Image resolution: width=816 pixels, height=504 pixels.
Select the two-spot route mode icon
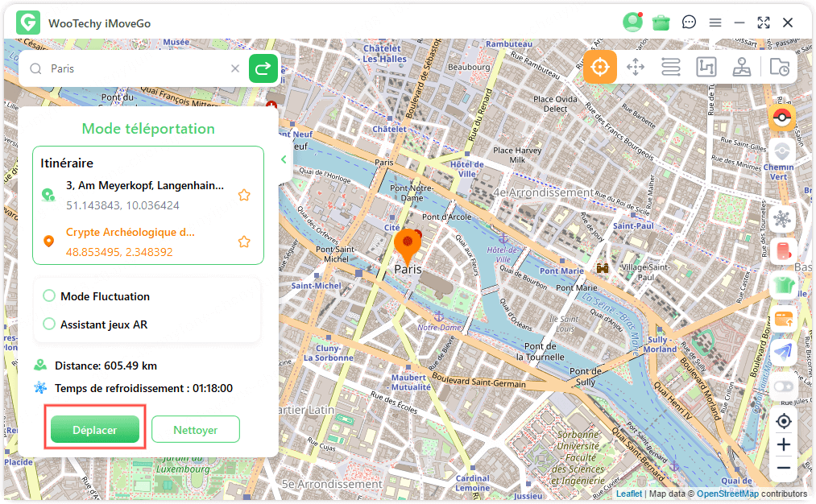coord(671,67)
